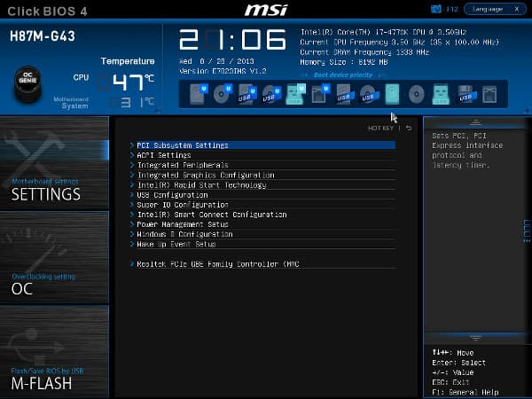The height and width of the screenshot is (399, 532).
Task: Click the Current DRAM Frequency text
Action: pyautogui.click(x=364, y=52)
